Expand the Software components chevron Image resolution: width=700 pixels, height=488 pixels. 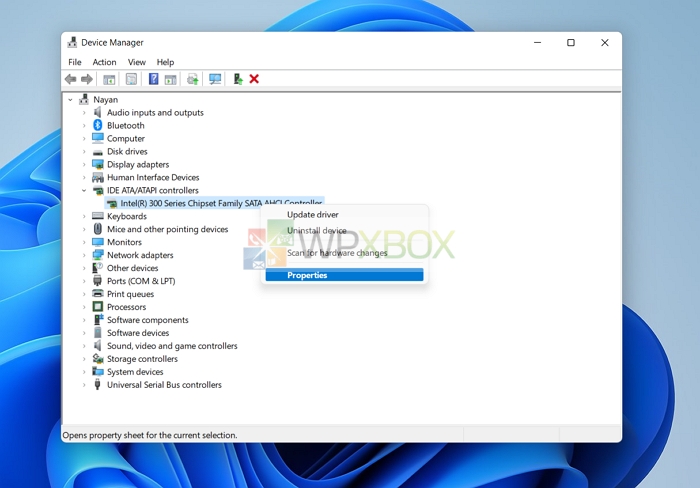(x=84, y=320)
